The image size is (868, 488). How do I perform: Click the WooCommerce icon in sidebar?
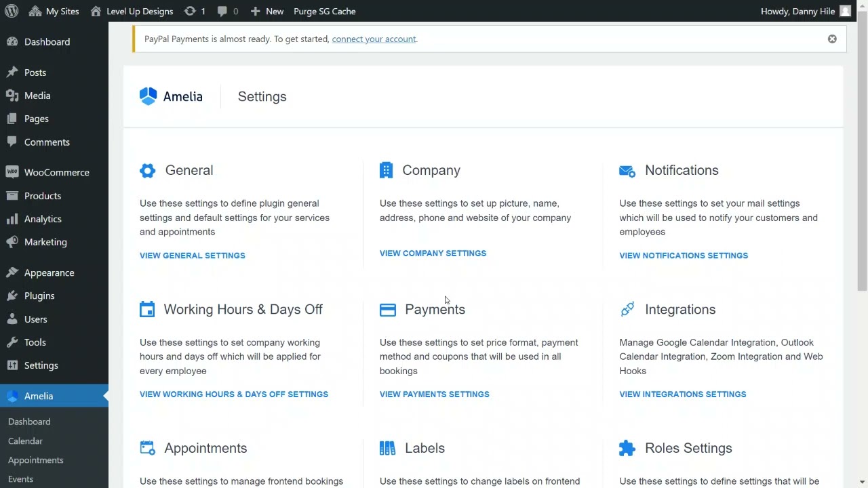[12, 172]
